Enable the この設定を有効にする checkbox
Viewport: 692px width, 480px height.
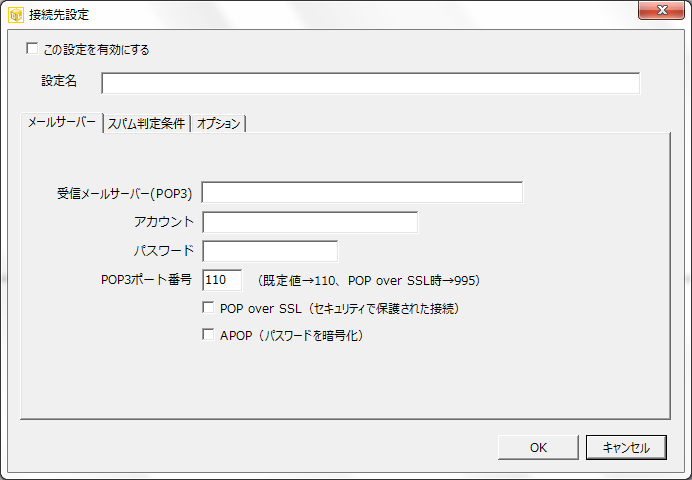(33, 48)
